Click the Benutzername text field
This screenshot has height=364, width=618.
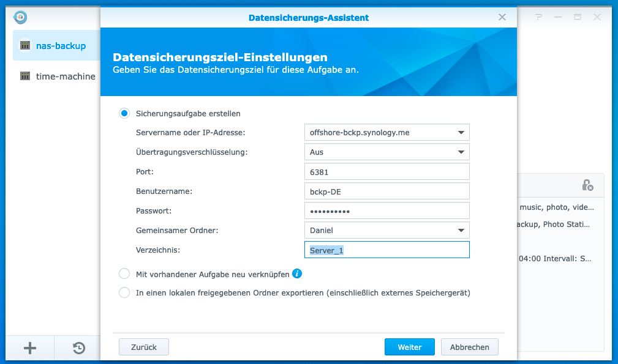pos(386,191)
